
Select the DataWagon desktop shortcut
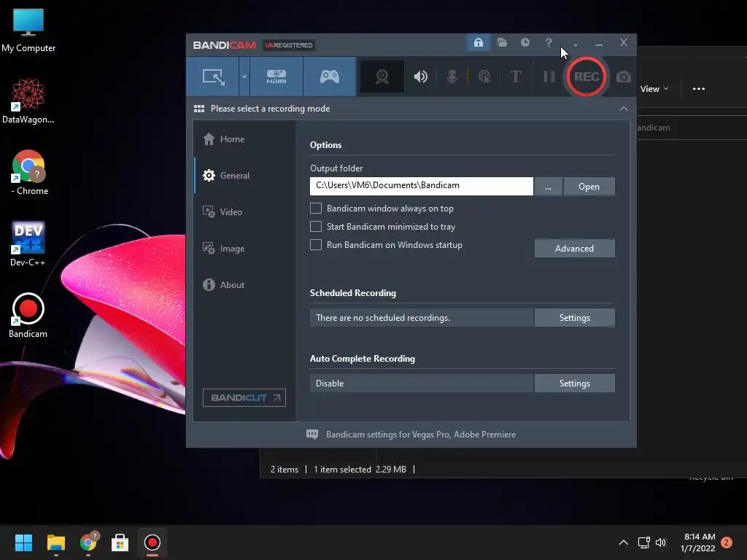(x=28, y=101)
